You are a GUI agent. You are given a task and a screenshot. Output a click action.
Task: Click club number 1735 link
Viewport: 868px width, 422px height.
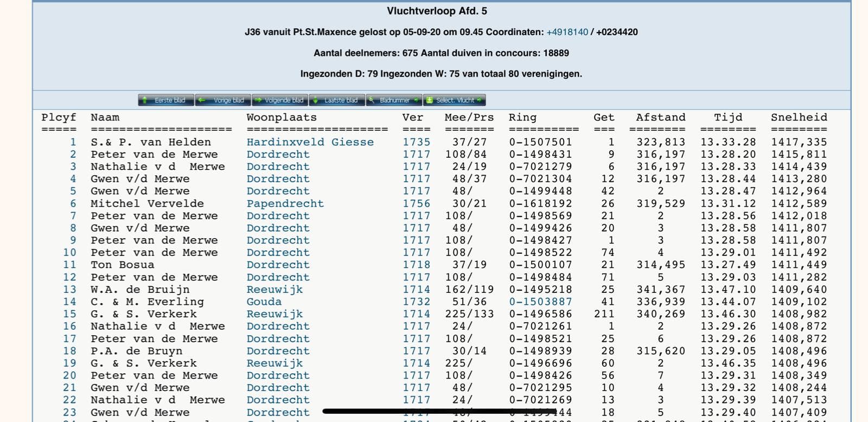pos(416,142)
